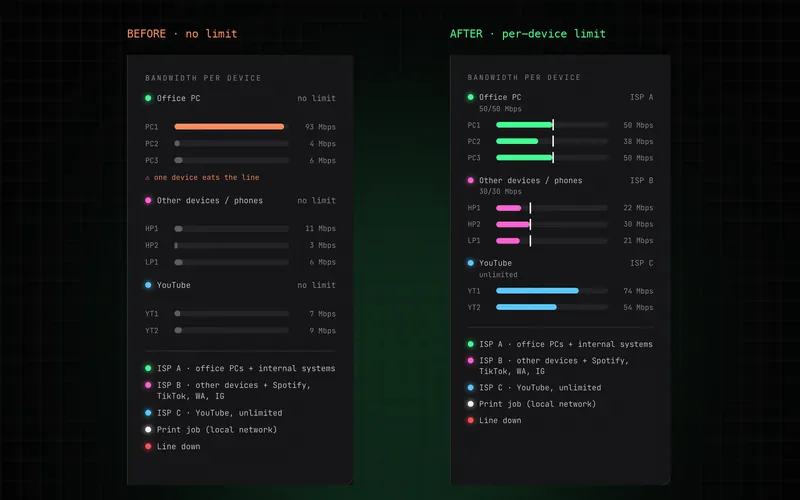Viewport: 800px width, 500px height.
Task: Click the pink Other devices dot in AFTER panel
Action: [x=470, y=180]
